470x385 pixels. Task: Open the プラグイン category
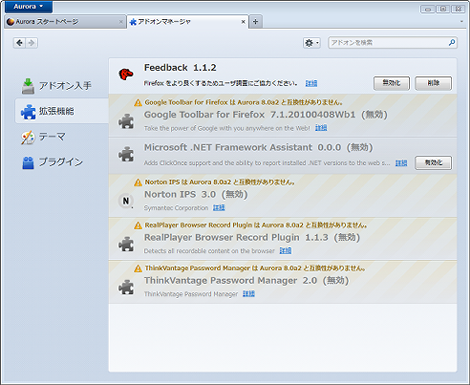[x=62, y=162]
